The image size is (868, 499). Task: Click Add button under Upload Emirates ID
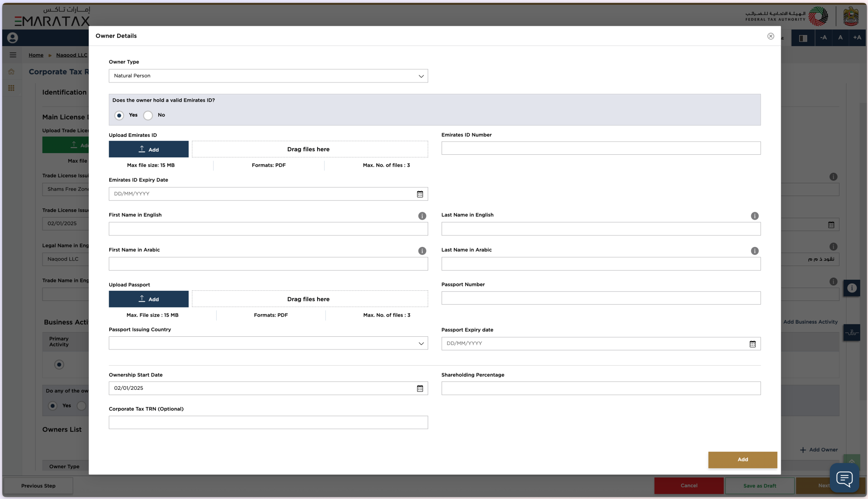point(148,150)
